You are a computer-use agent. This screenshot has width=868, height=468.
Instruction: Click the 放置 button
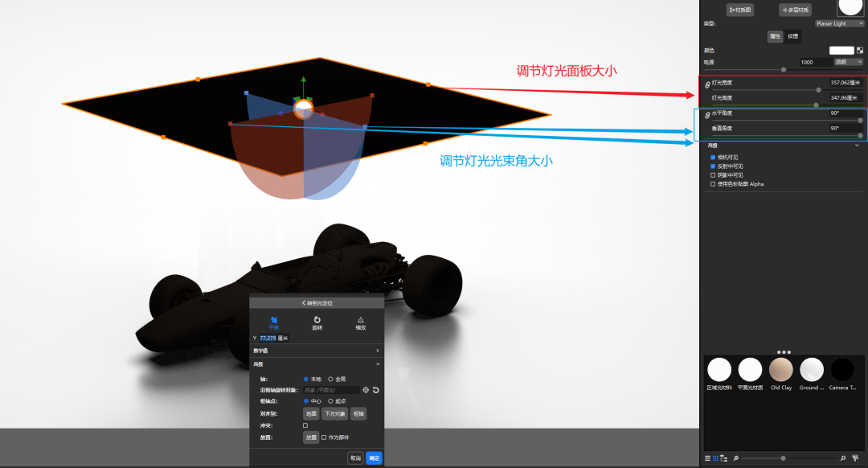click(x=312, y=437)
